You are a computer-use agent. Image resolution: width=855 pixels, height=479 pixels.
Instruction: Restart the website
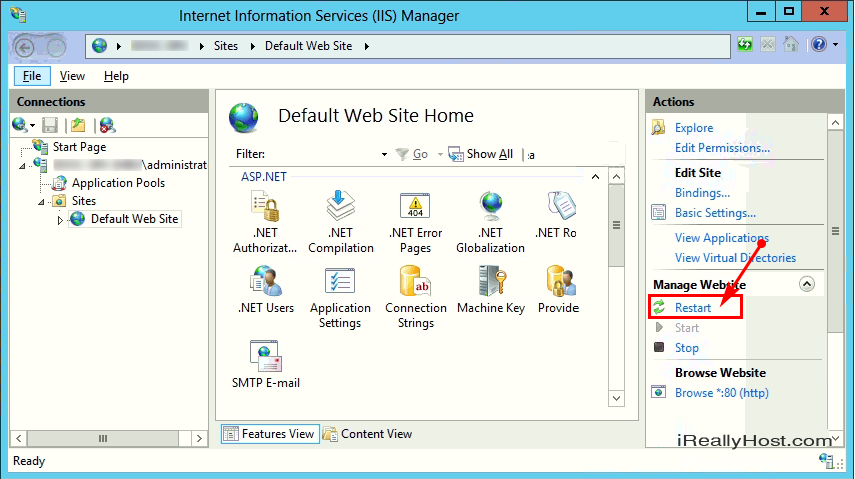click(x=693, y=308)
